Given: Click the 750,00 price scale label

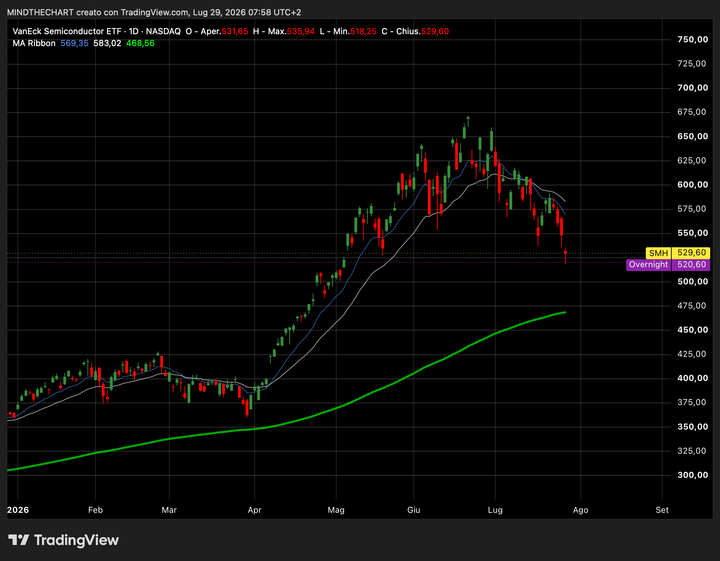Looking at the screenshot, I should pyautogui.click(x=692, y=39).
